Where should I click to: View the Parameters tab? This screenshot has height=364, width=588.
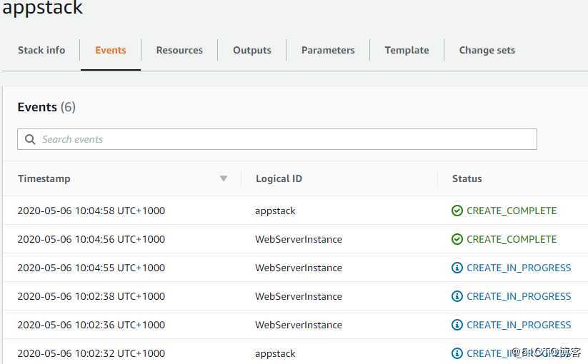click(x=328, y=50)
